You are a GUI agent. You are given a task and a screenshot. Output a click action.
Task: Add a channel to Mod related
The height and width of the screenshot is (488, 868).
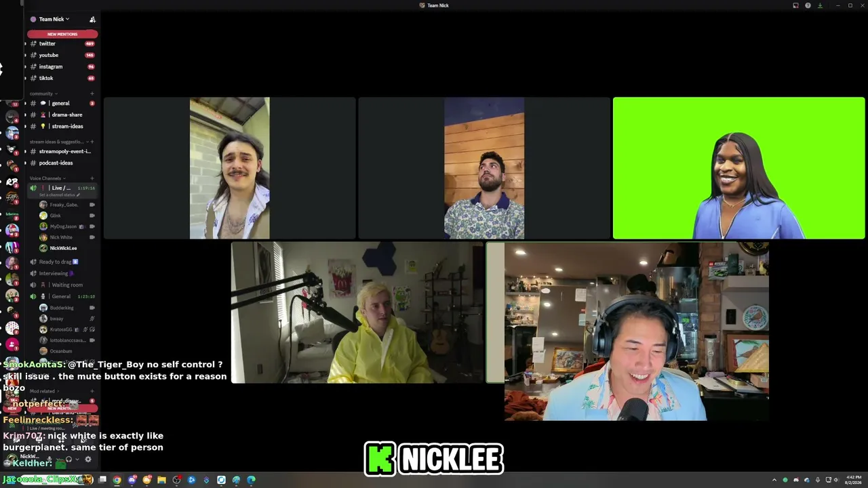click(x=92, y=391)
